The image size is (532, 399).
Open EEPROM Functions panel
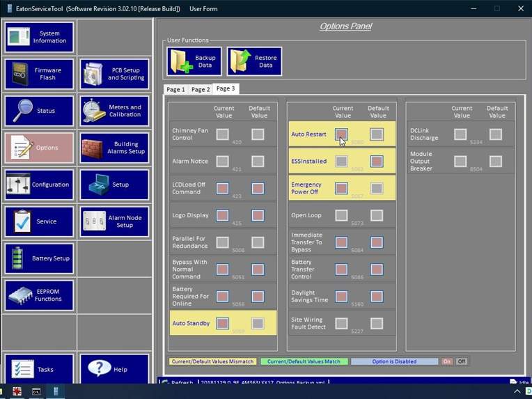click(x=39, y=295)
